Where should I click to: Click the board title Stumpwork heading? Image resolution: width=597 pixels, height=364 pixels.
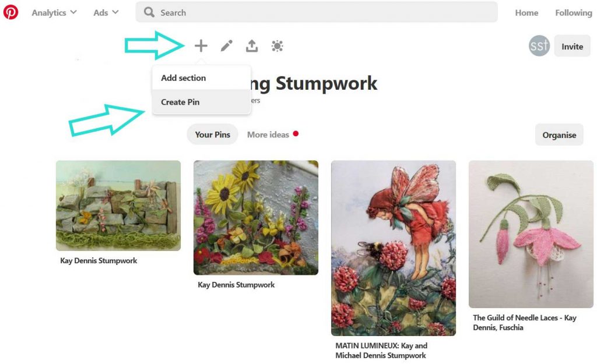[314, 83]
